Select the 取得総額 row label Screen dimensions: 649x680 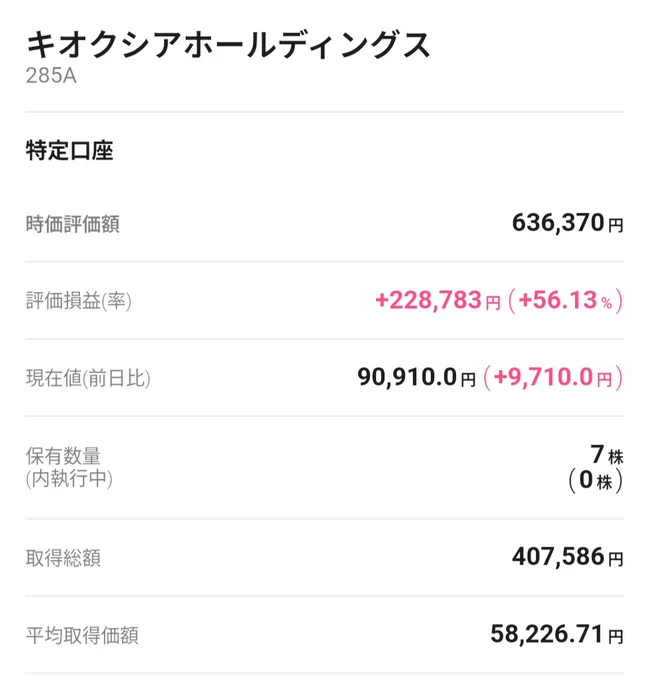tap(63, 558)
